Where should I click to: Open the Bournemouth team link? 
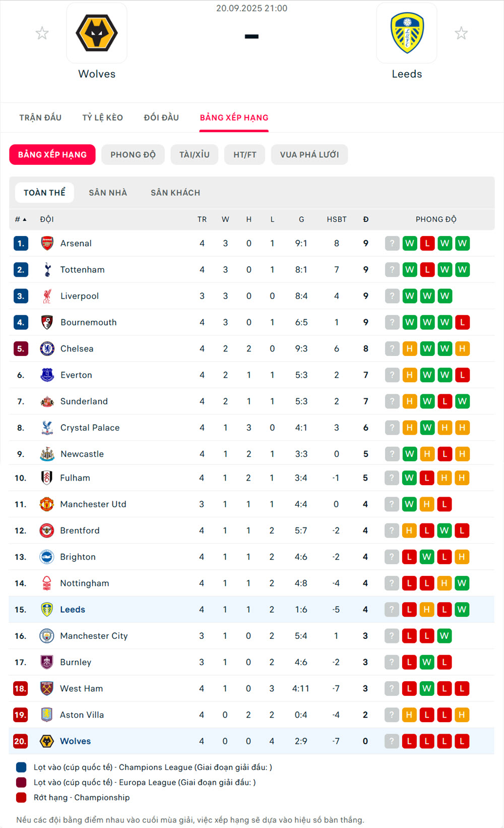point(88,322)
